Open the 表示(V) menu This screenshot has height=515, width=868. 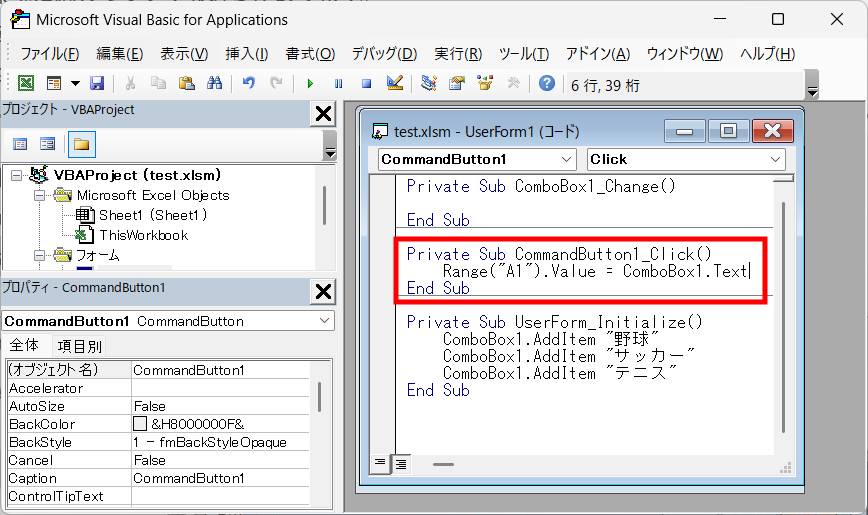pos(184,54)
